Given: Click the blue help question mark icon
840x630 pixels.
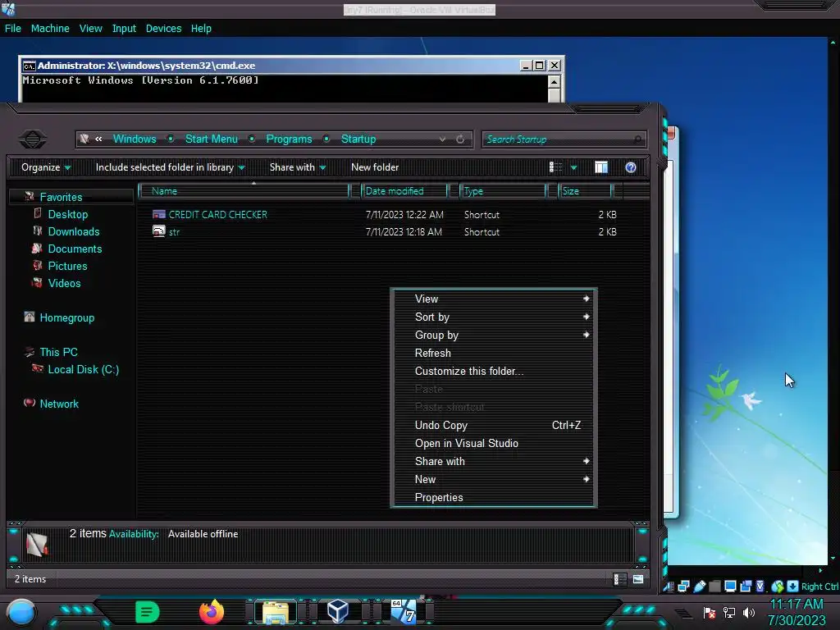Looking at the screenshot, I should pos(631,167).
